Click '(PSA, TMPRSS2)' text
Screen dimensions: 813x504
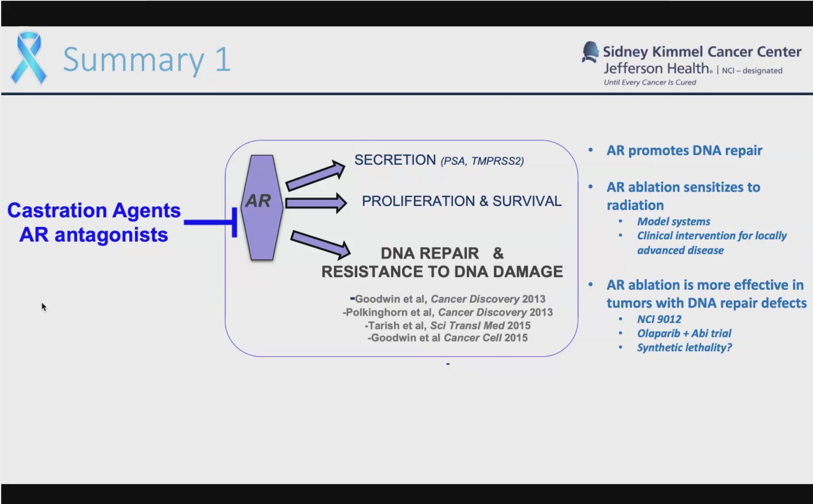pyautogui.click(x=482, y=161)
